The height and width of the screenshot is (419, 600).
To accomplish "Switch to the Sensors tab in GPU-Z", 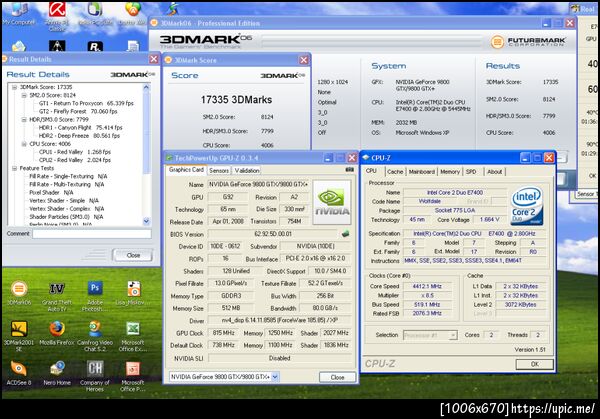I will click(x=219, y=170).
